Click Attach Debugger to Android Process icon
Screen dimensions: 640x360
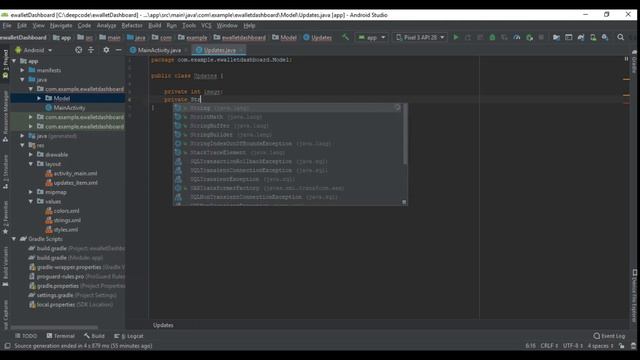pos(529,37)
